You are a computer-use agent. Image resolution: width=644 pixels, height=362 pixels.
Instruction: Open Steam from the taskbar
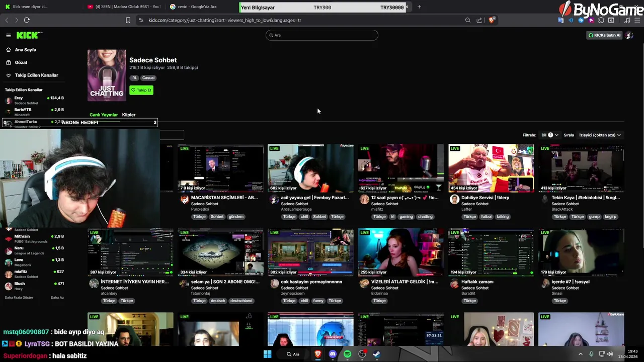376,354
